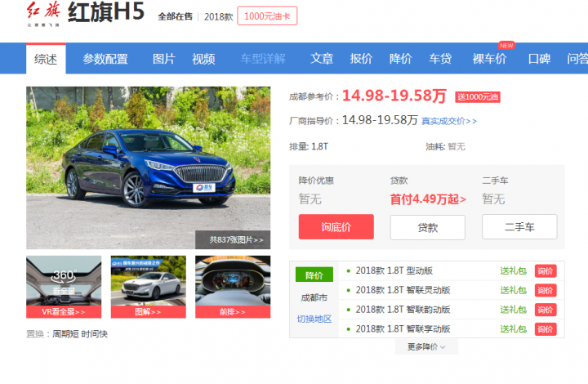This screenshot has width=588, height=384.
Task: Click 送礼包 for 智联韵动版
Action: pyautogui.click(x=514, y=310)
